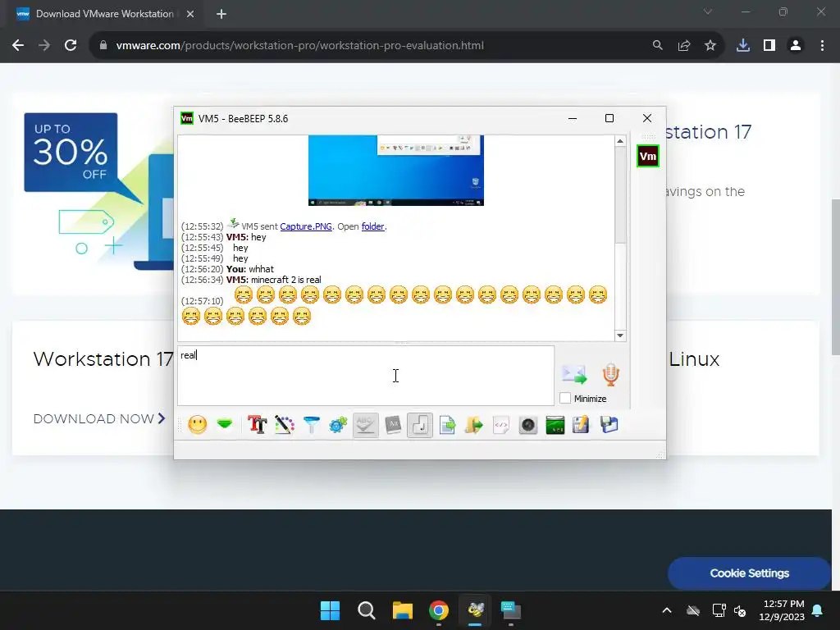Show hidden system tray icons
This screenshot has height=630, width=840.
click(666, 610)
